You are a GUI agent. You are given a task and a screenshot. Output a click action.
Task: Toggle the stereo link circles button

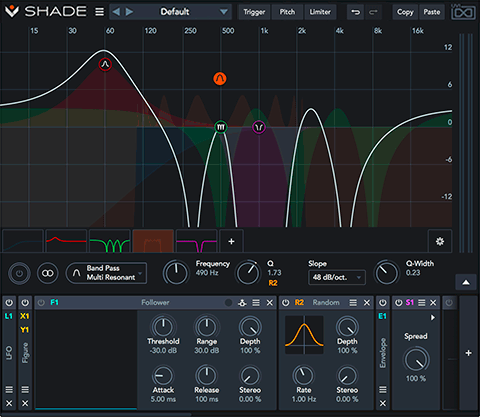47,273
